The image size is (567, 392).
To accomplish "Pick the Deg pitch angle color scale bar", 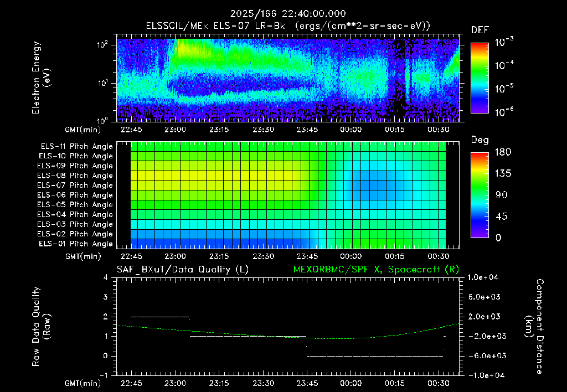I will 480,195.
